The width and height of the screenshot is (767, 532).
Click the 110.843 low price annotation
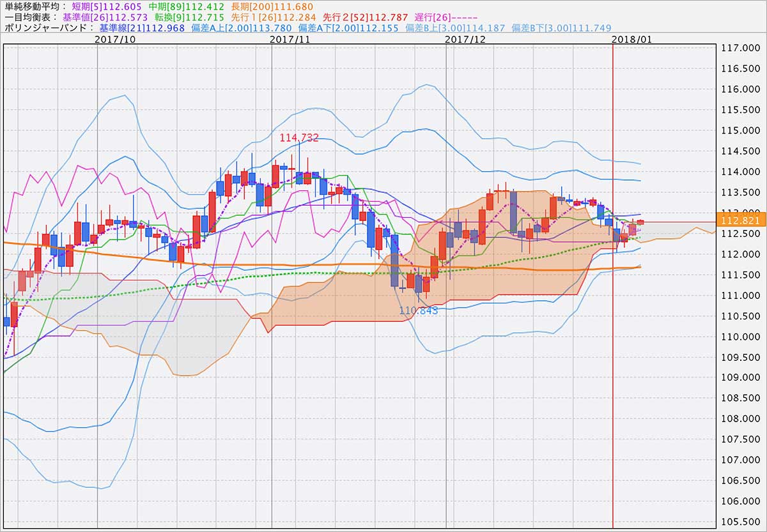pyautogui.click(x=419, y=310)
